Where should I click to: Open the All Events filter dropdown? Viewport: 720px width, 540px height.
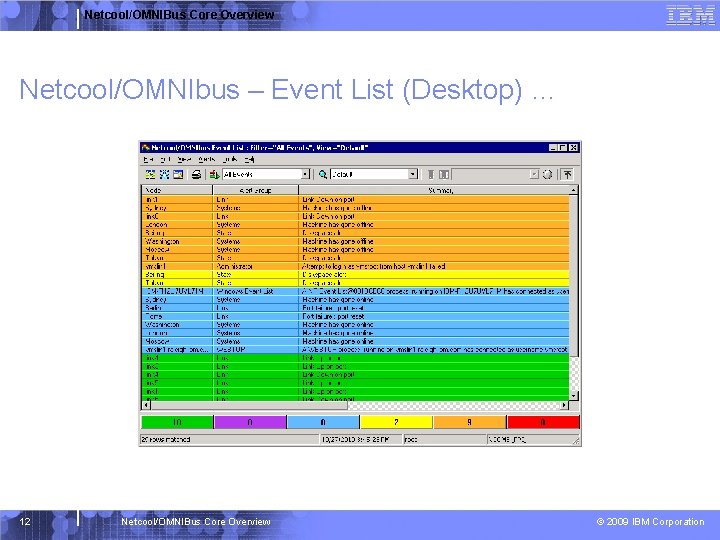click(305, 174)
